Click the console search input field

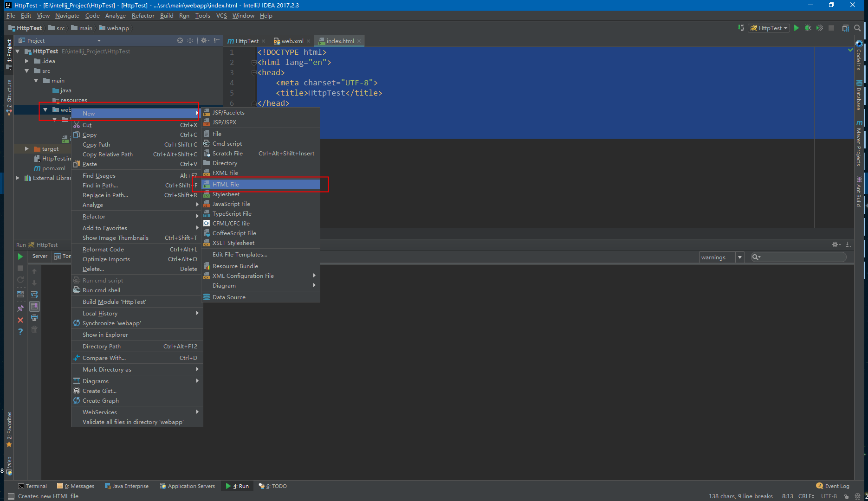(x=798, y=257)
